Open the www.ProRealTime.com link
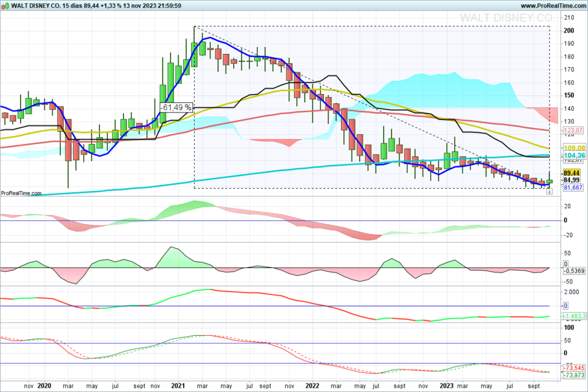Image resolution: width=588 pixels, height=392 pixels. [x=553, y=6]
